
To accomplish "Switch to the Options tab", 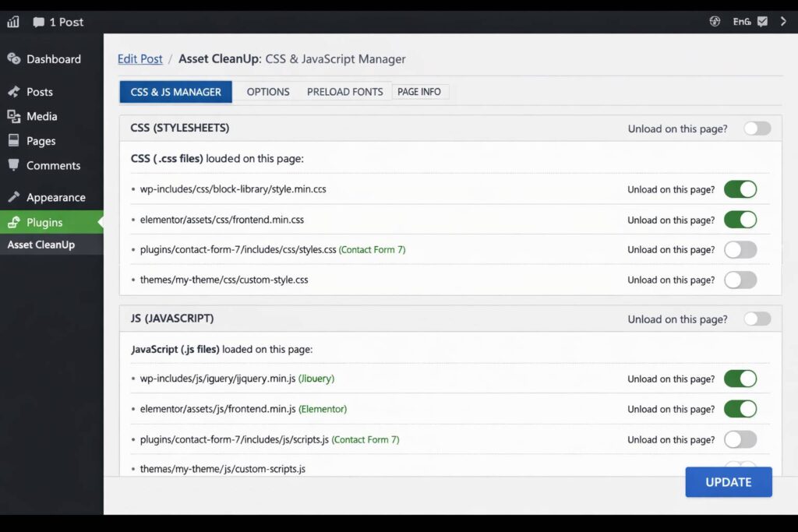I will [268, 92].
